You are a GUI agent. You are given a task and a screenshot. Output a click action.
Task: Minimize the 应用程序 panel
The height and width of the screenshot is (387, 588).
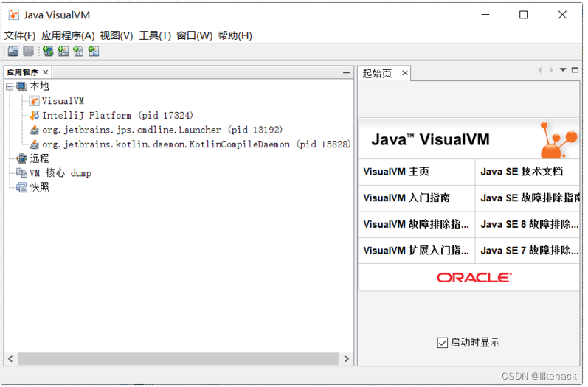[x=346, y=72]
